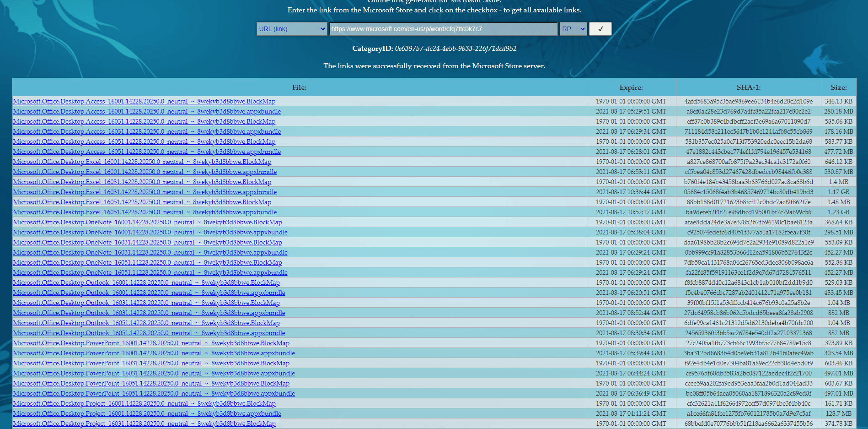Download Outlook 16001 appxbundle link

[x=149, y=293]
